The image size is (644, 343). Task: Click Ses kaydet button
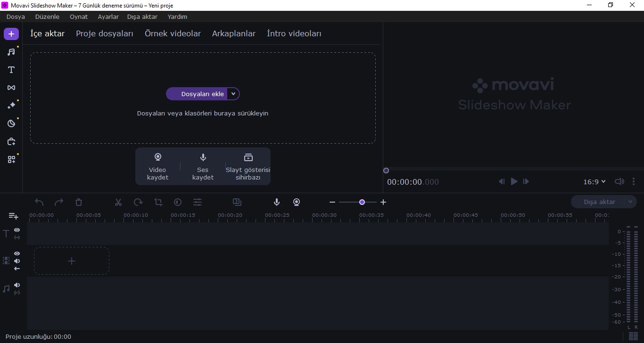click(x=203, y=166)
